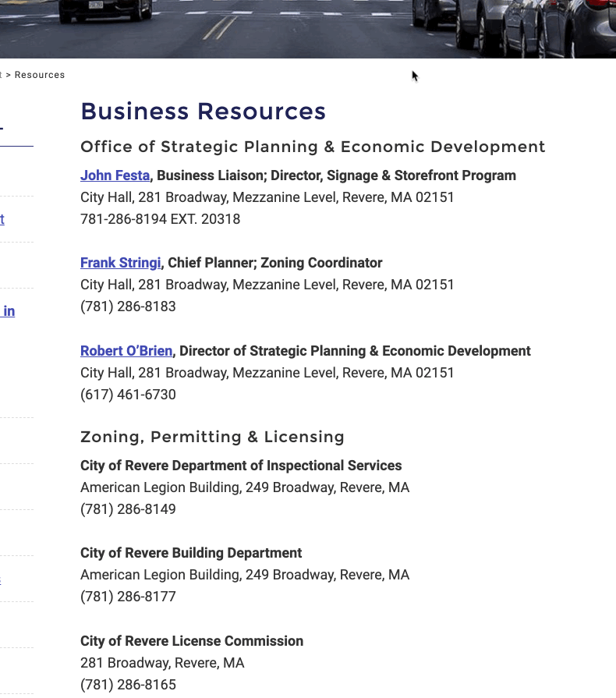Click the Zoning, Permitting & Licensing heading
This screenshot has height=698, width=616.
tap(212, 438)
